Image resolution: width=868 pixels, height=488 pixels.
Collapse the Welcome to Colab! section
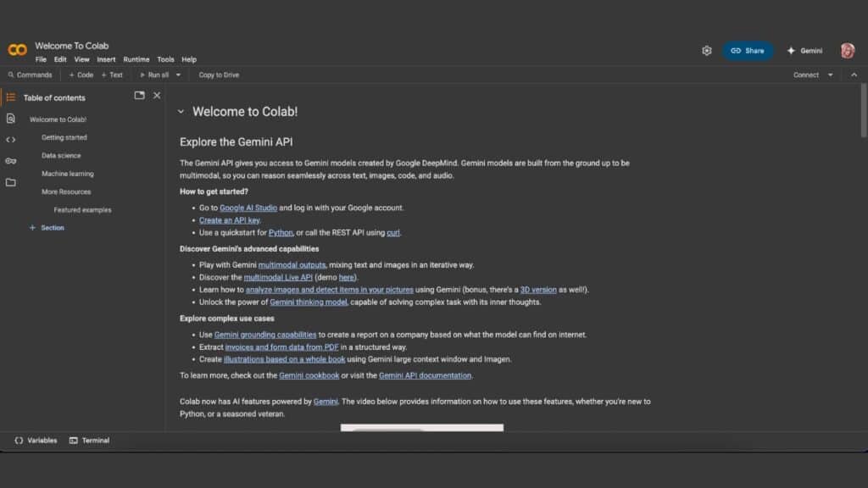point(181,112)
